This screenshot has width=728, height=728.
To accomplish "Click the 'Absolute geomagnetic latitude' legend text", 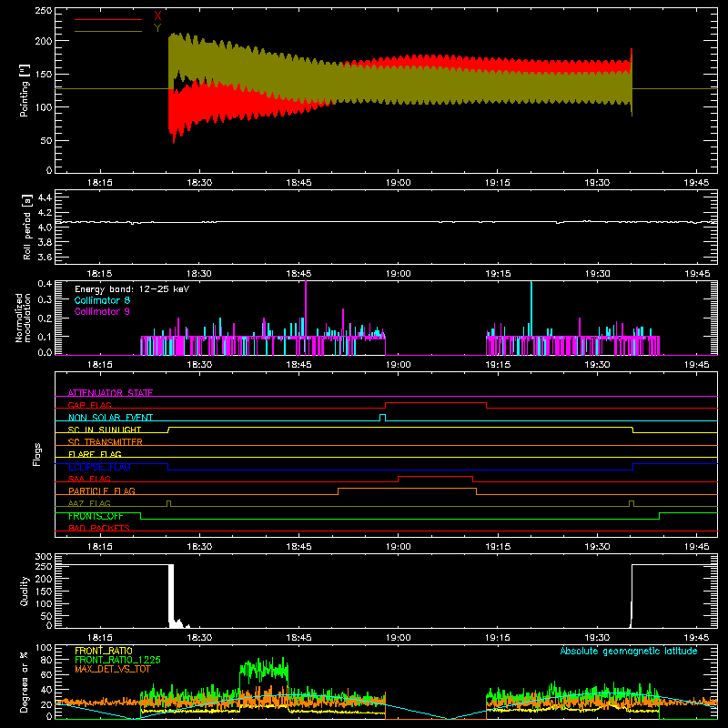I will (x=629, y=651).
